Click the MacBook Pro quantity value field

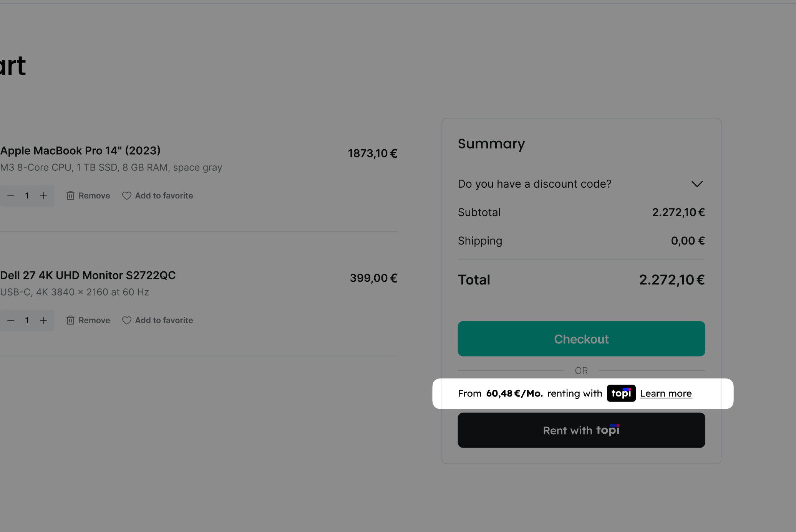tap(27, 196)
